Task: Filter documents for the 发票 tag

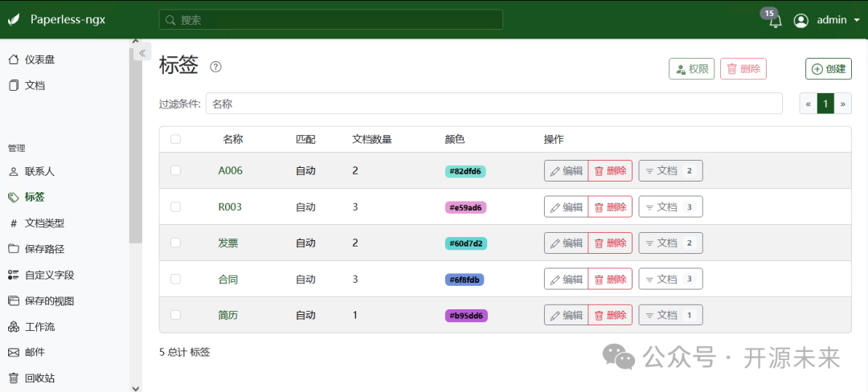Action: click(x=671, y=243)
